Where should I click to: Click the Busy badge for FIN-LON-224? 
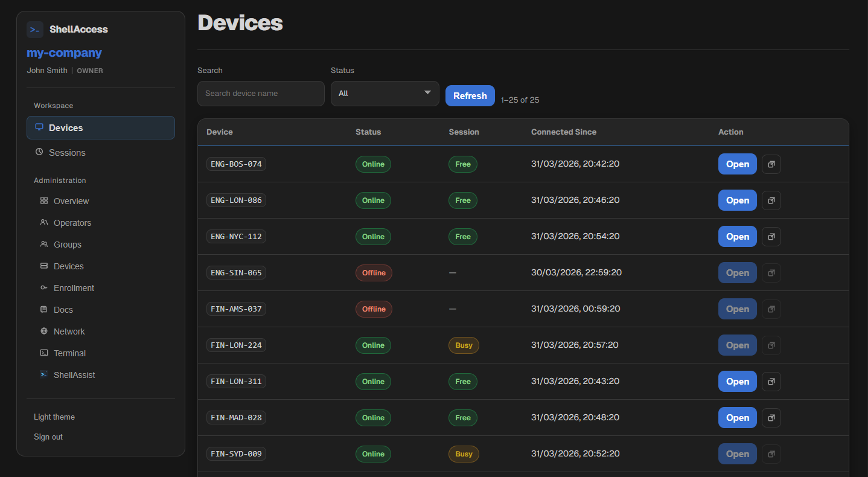point(464,345)
